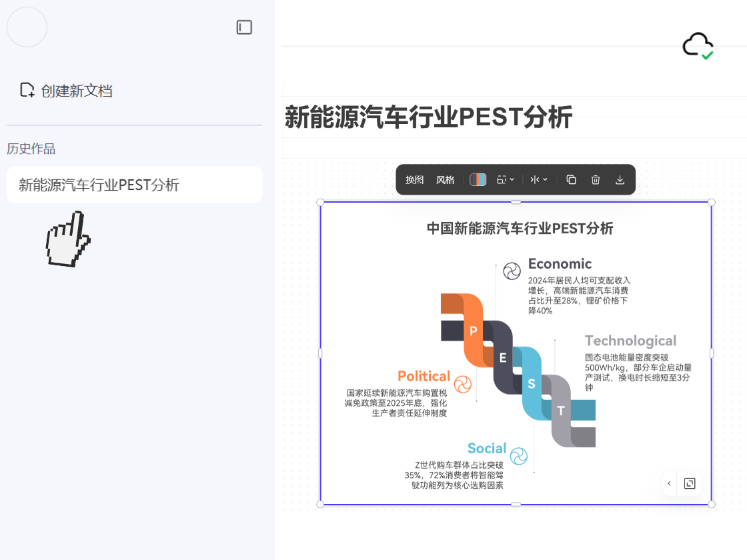The image size is (747, 560).
Task: Click the Economic section spinner icon
Action: pos(512,271)
